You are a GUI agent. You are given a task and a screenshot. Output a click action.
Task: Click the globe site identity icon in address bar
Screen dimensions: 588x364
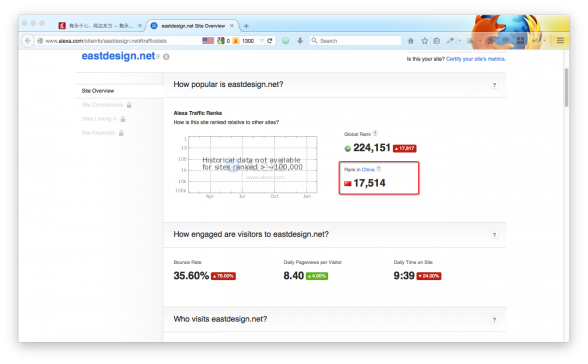[x=40, y=40]
